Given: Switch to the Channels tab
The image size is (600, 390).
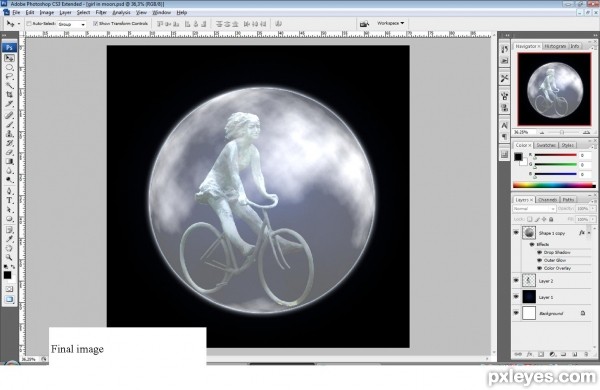Looking at the screenshot, I should coord(547,200).
